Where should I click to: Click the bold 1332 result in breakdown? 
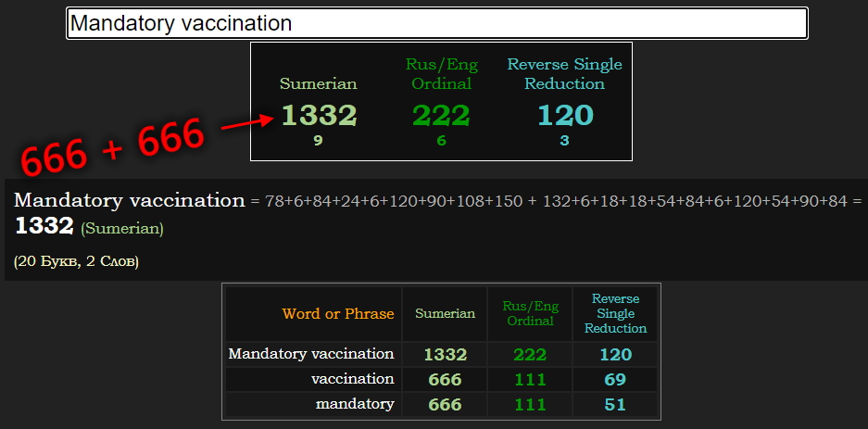[44, 226]
